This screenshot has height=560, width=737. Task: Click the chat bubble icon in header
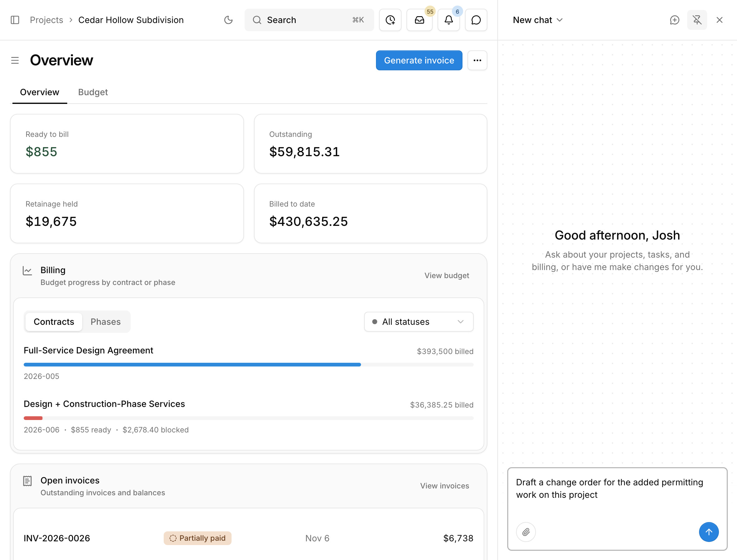click(x=476, y=20)
